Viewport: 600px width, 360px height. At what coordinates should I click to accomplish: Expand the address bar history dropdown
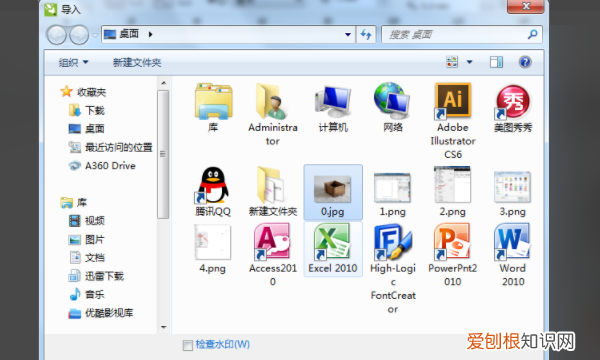(348, 34)
